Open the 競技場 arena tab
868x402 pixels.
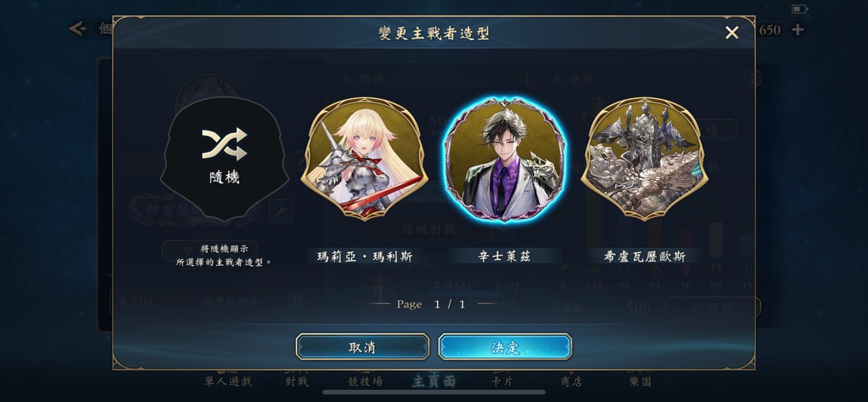[365, 381]
